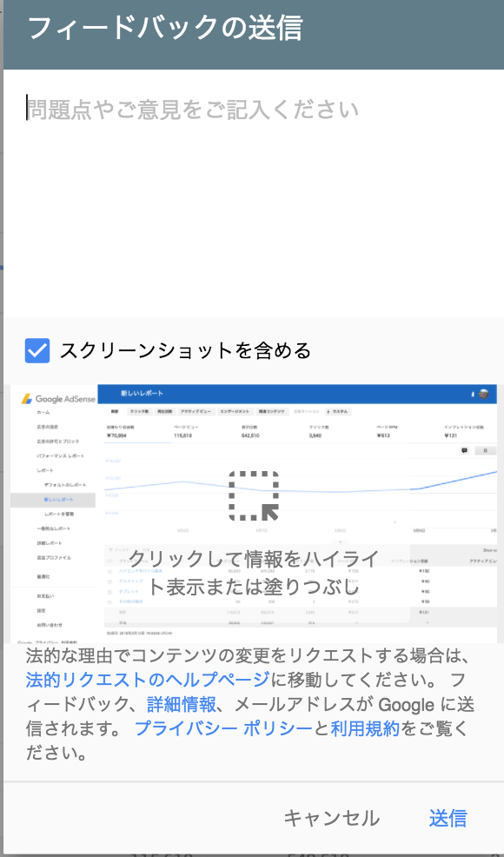
Task: Open 法的リクエストのヘルプページ link
Action: coord(147,680)
